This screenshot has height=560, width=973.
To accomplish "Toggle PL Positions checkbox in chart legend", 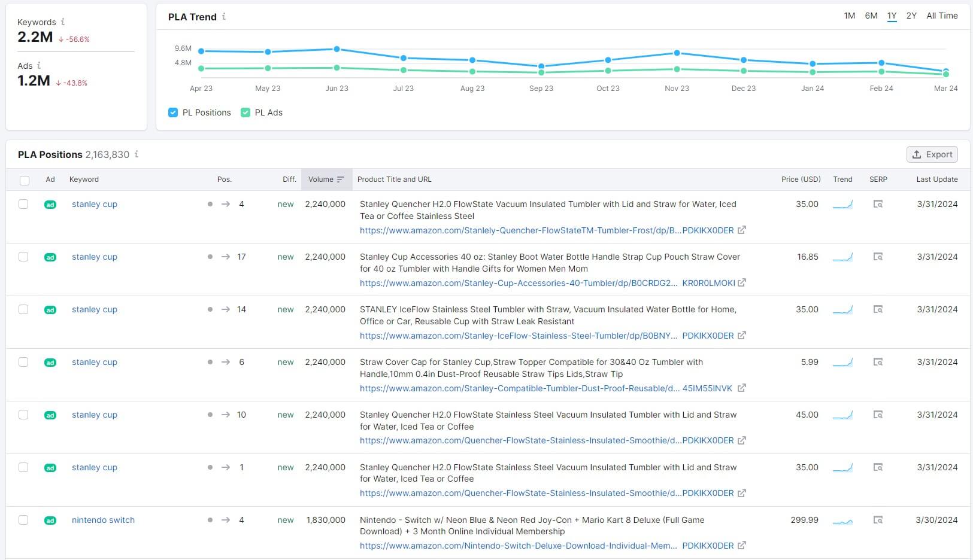I will [x=173, y=112].
